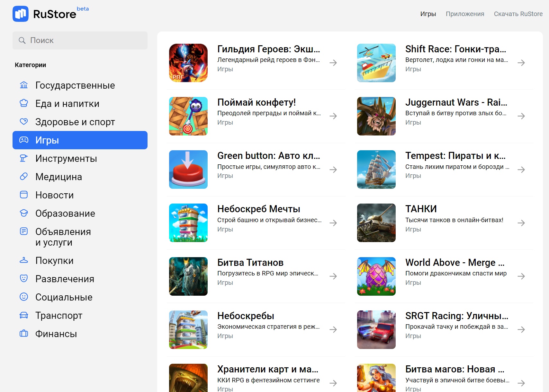Open Shift Race app icon
This screenshot has height=392, width=549.
click(x=376, y=63)
